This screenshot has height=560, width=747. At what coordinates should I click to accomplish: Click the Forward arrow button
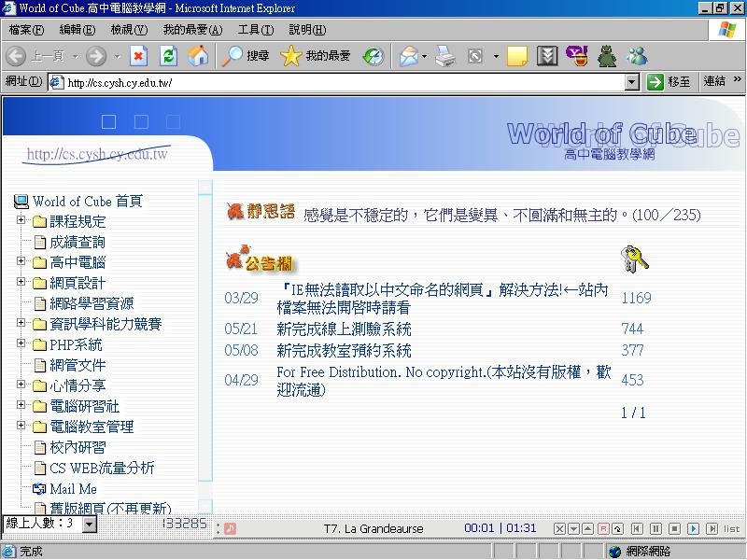coord(96,57)
